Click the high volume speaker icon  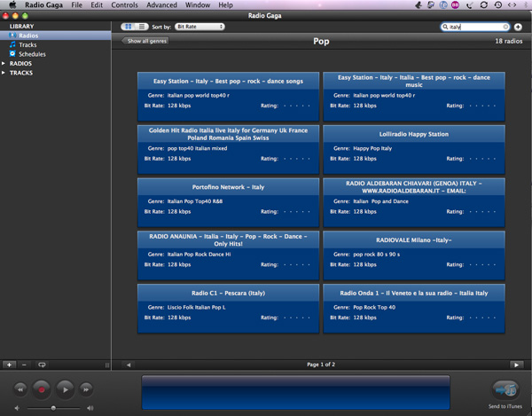(x=90, y=408)
